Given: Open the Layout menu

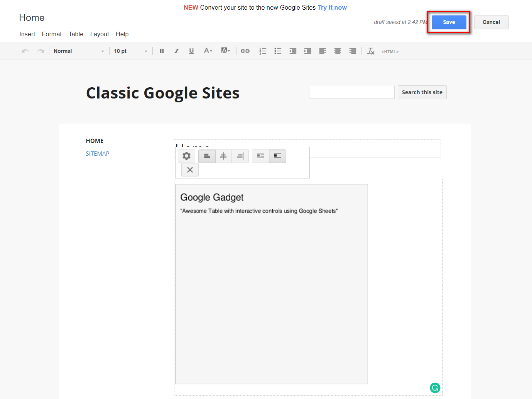Looking at the screenshot, I should pos(100,34).
